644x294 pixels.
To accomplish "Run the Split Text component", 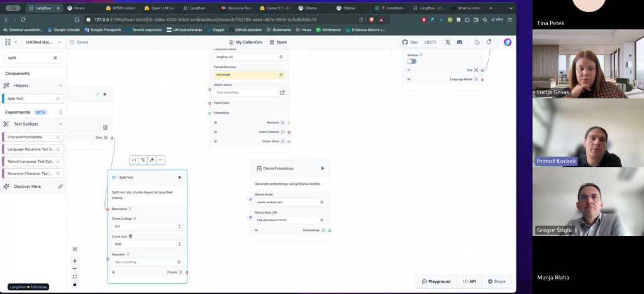I will click(x=180, y=178).
